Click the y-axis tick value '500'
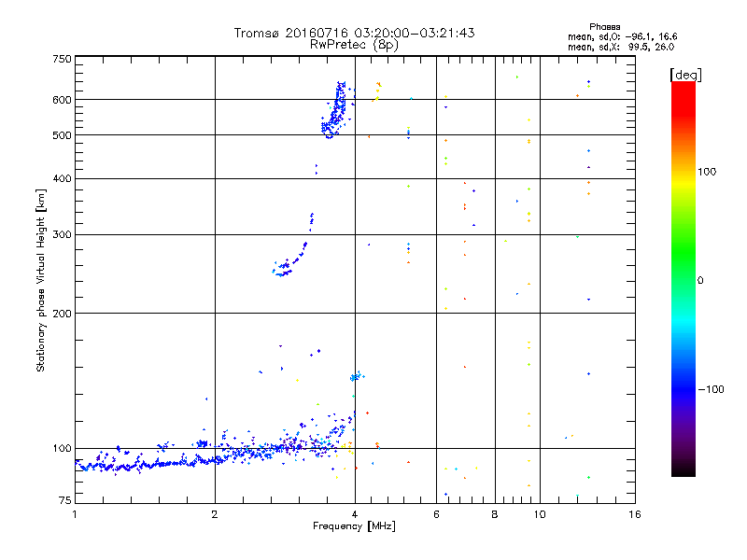Screen dimensions: 747x560 click(x=62, y=135)
